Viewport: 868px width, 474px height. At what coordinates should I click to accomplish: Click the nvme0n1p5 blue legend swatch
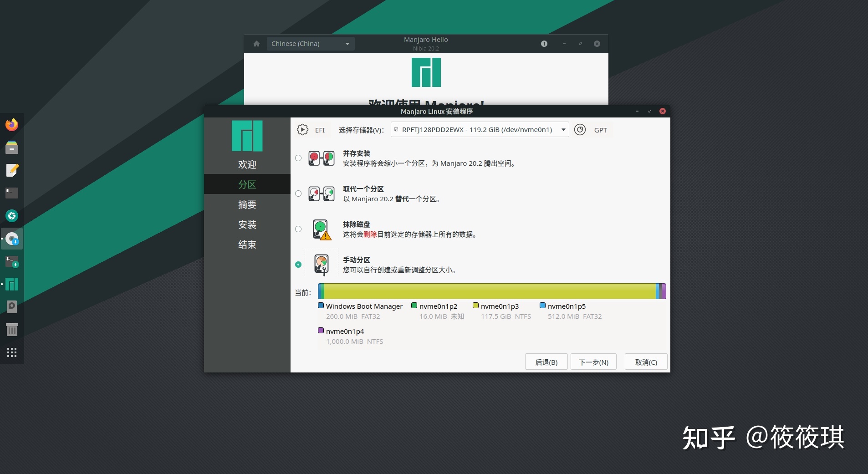543,306
